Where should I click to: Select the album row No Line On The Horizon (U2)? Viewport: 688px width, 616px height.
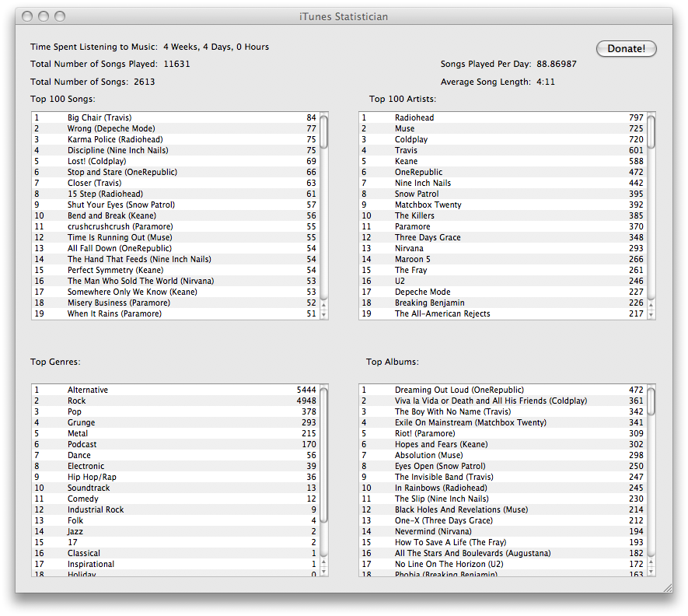tap(503, 564)
